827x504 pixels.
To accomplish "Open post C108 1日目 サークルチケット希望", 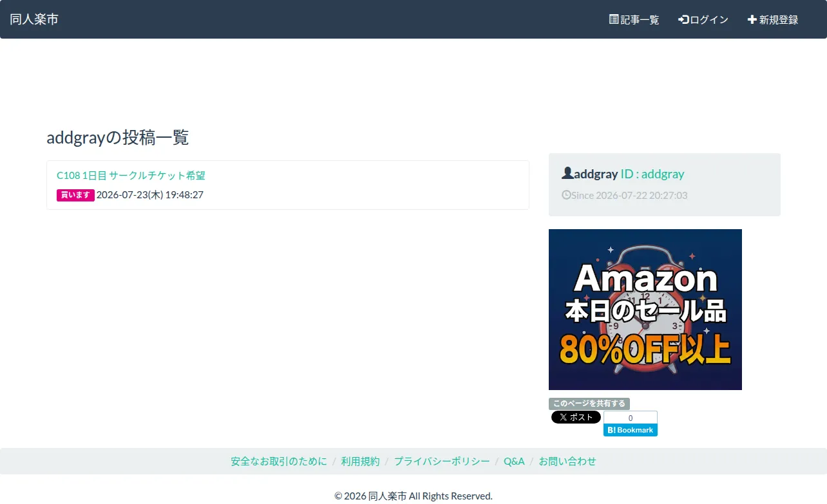I will point(131,175).
